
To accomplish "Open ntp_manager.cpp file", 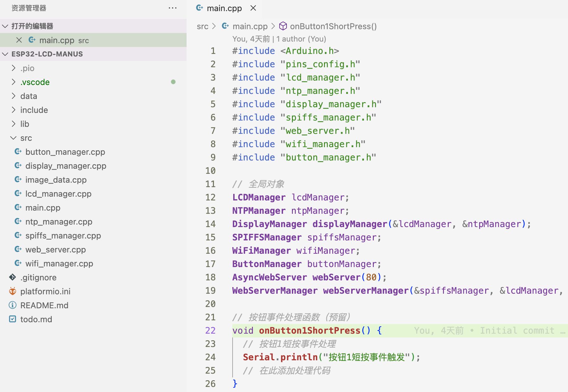I will (59, 222).
